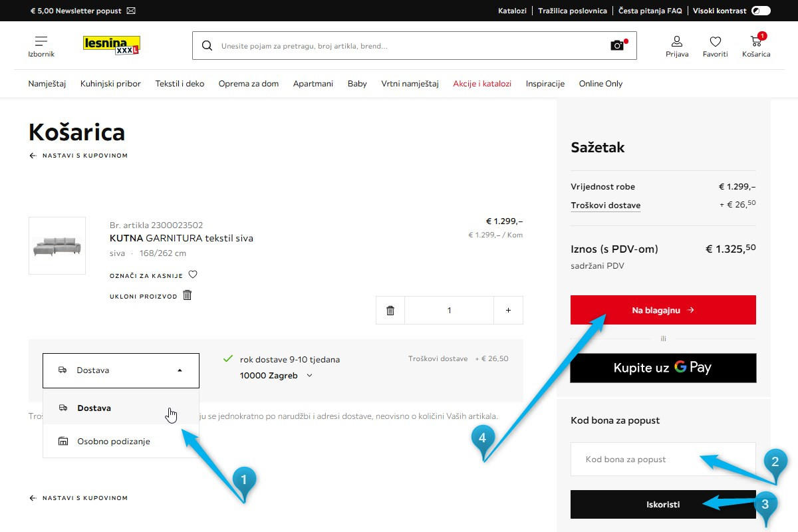
Task: Open camera image search icon
Action: click(618, 45)
